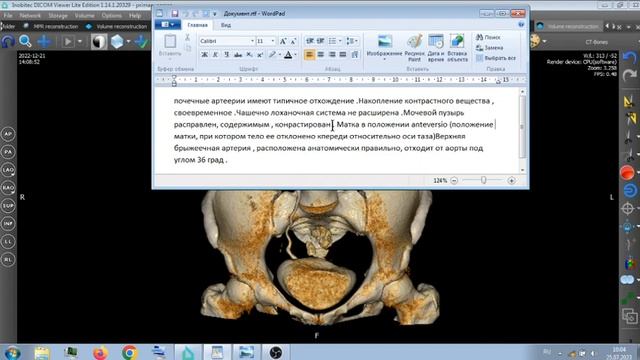The height and width of the screenshot is (360, 640).
Task: Open Google Chrome from the taskbar
Action: 129,352
